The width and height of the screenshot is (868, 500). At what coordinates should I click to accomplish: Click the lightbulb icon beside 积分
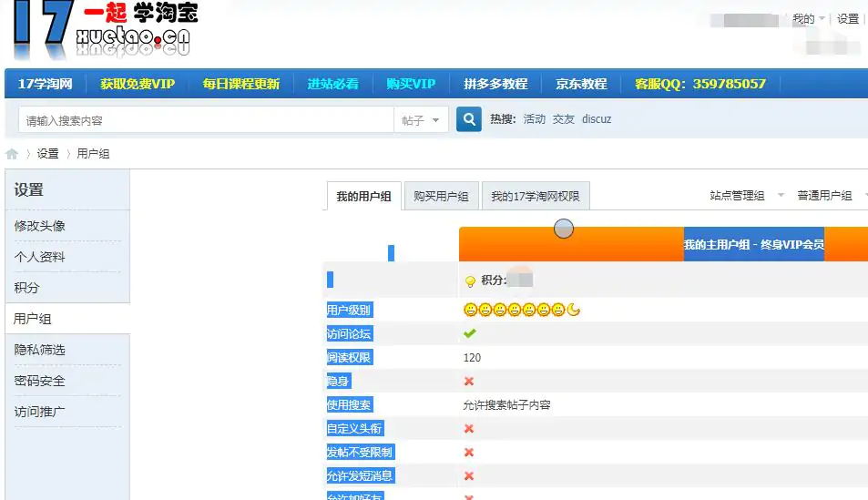point(470,281)
